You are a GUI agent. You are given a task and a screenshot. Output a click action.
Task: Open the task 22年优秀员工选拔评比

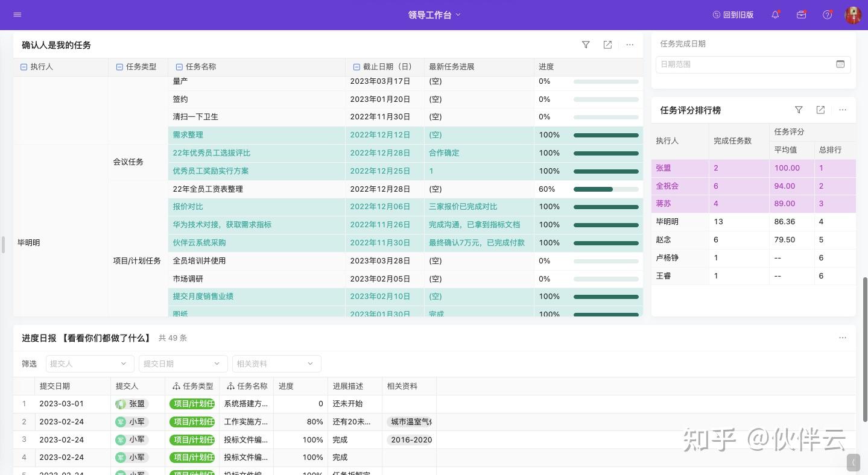(x=212, y=153)
